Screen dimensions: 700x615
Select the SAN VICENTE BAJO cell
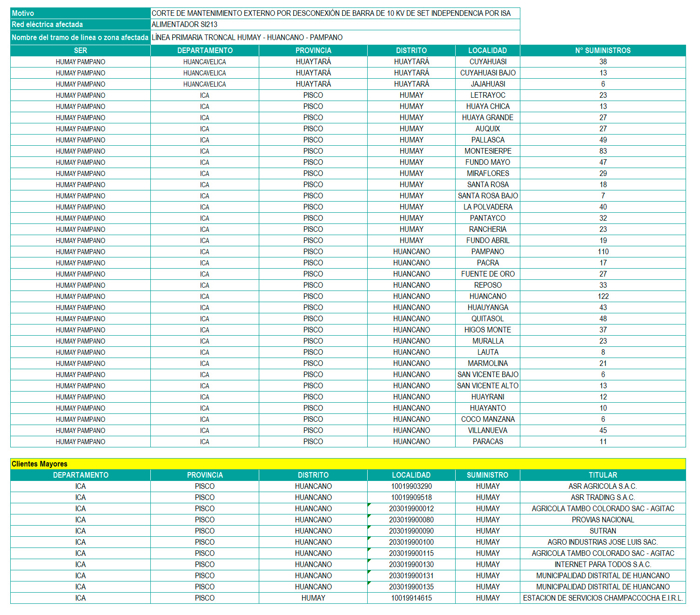(x=488, y=375)
